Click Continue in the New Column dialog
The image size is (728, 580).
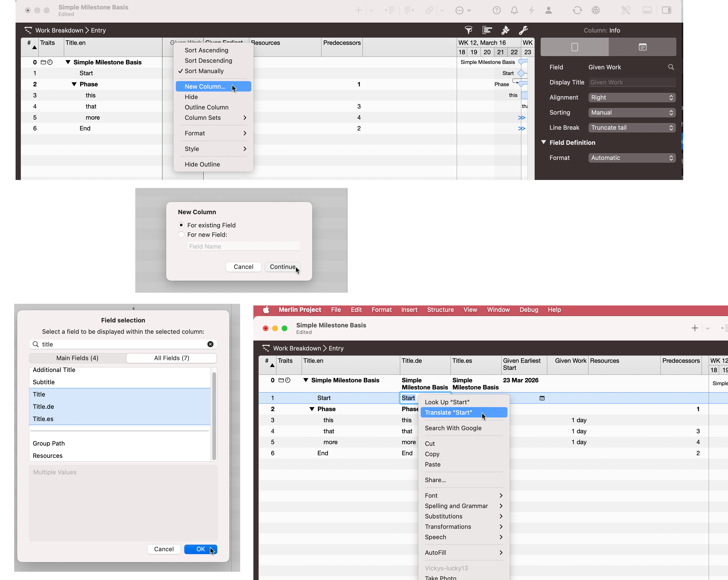coord(282,267)
